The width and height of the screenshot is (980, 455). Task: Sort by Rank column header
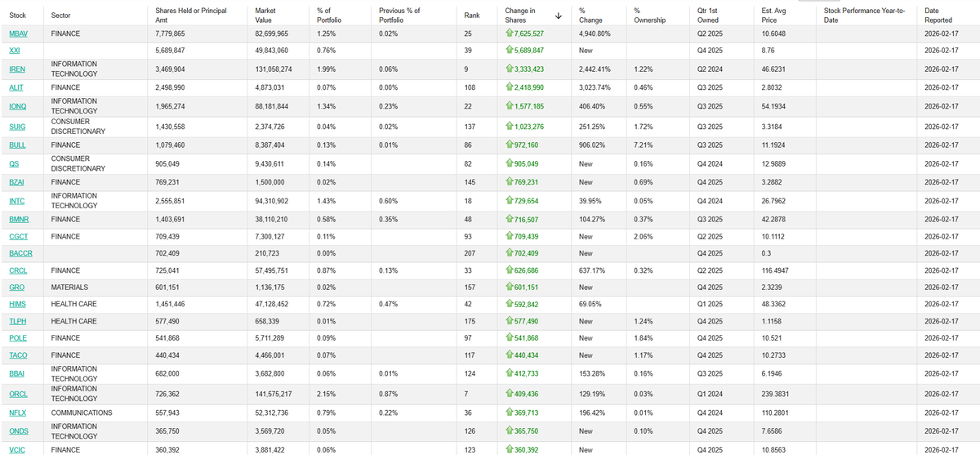[472, 16]
